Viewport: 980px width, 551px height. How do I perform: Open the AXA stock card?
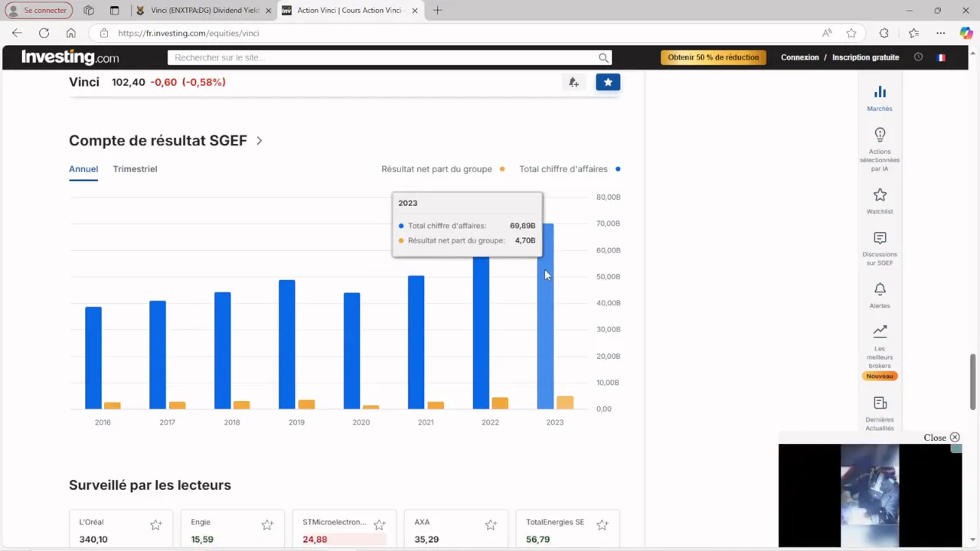pyautogui.click(x=456, y=530)
